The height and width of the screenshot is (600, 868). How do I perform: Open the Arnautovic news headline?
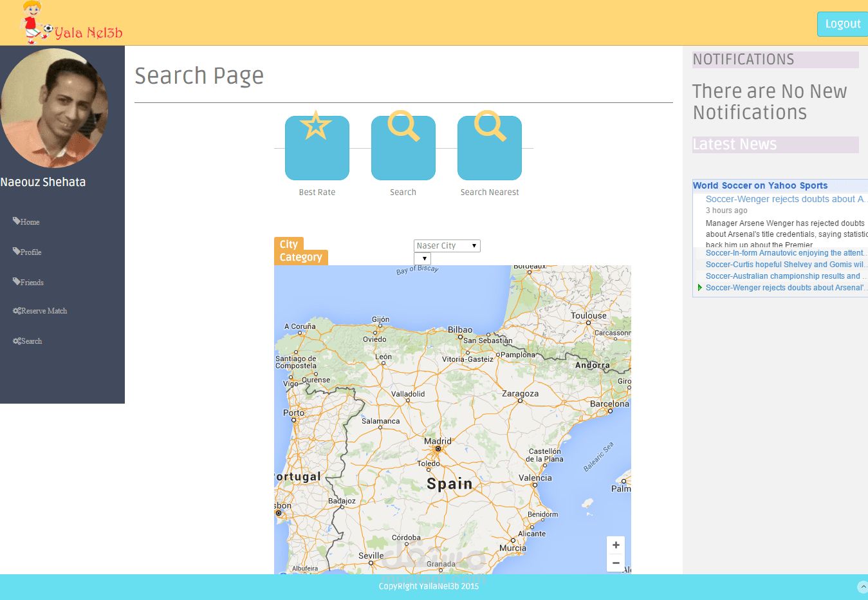coord(784,253)
